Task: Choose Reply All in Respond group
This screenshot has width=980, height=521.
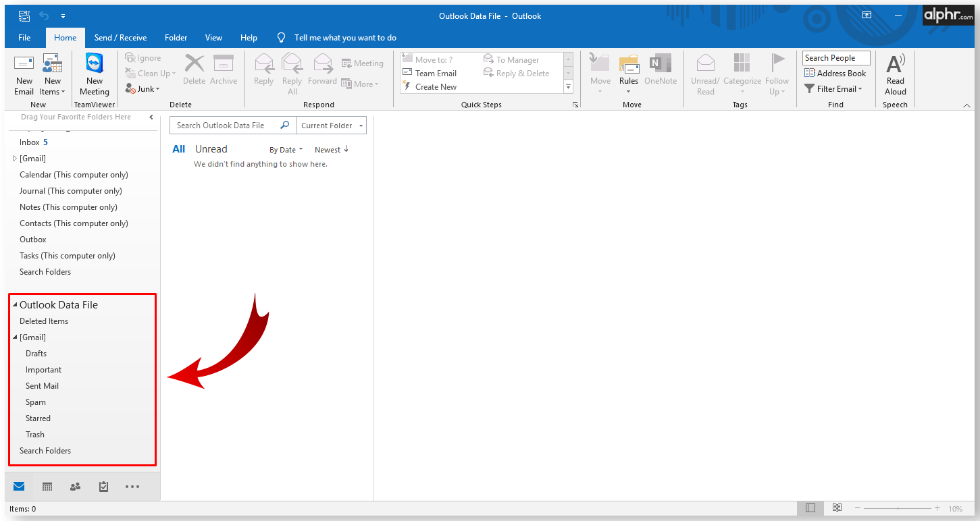Action: (292, 74)
